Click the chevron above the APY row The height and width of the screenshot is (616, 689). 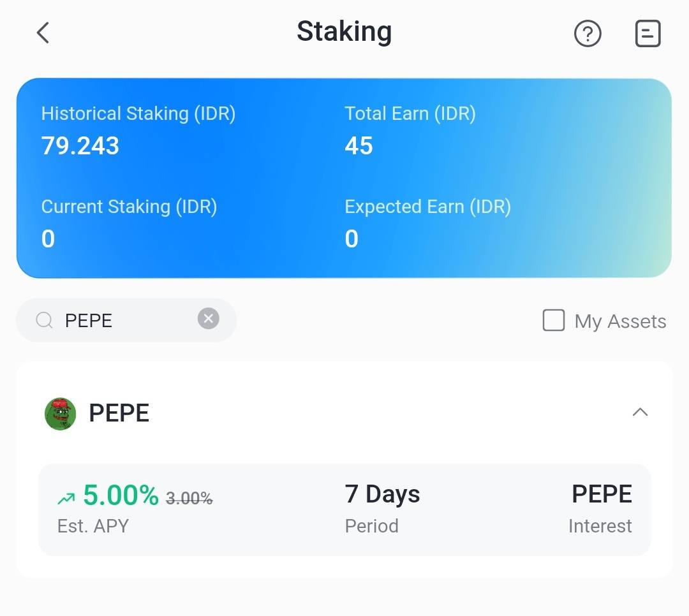click(x=641, y=413)
